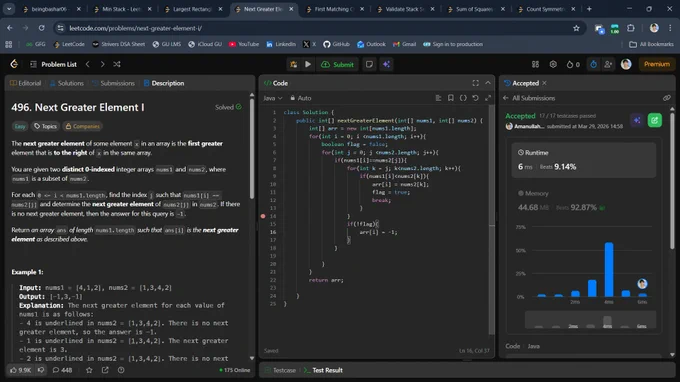Image resolution: width=680 pixels, height=382 pixels.
Task: Click the tallest bar in runtime chart
Action: pos(609,269)
